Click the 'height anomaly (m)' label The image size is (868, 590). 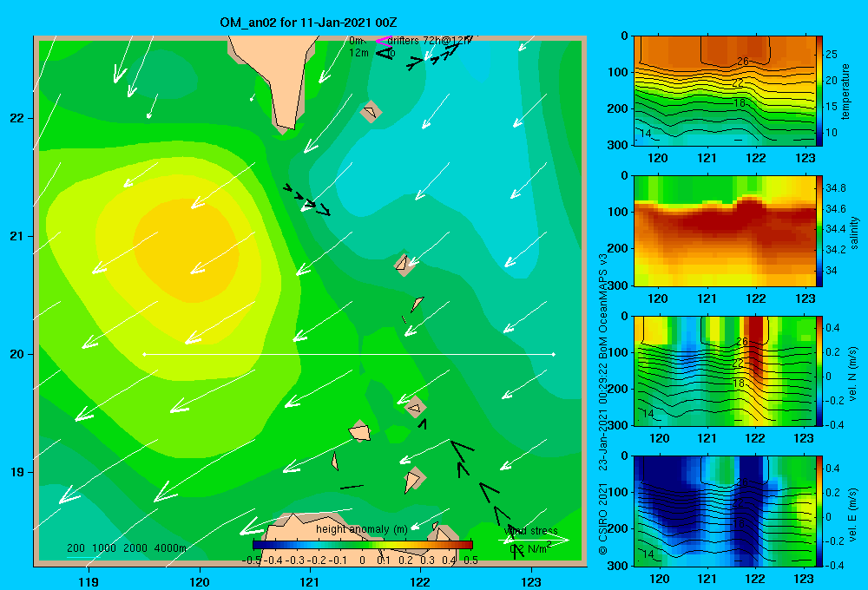(x=362, y=529)
